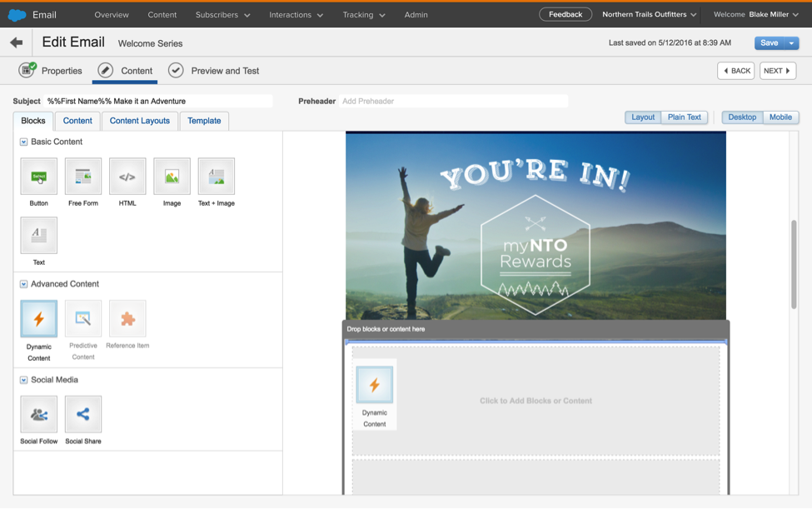Image resolution: width=812 pixels, height=509 pixels.
Task: Collapse the Advanced Content section
Action: (x=24, y=284)
